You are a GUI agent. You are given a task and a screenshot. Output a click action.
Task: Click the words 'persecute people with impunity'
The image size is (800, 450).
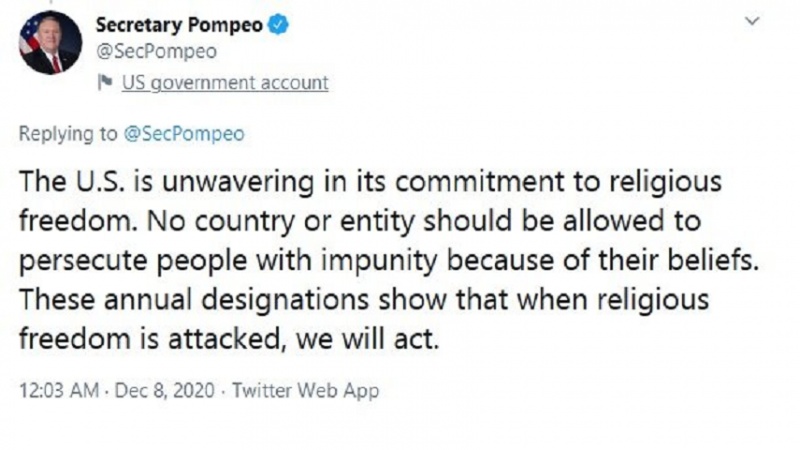coord(228,261)
